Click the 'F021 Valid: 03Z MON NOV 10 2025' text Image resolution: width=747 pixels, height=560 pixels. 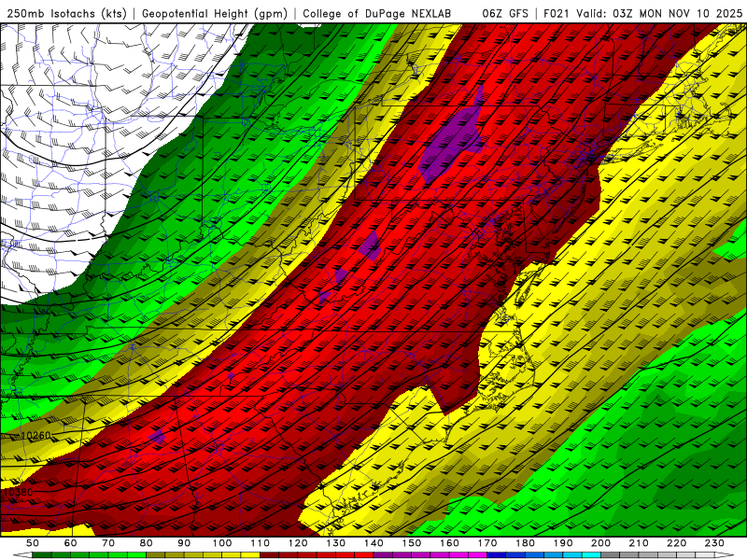click(x=642, y=14)
